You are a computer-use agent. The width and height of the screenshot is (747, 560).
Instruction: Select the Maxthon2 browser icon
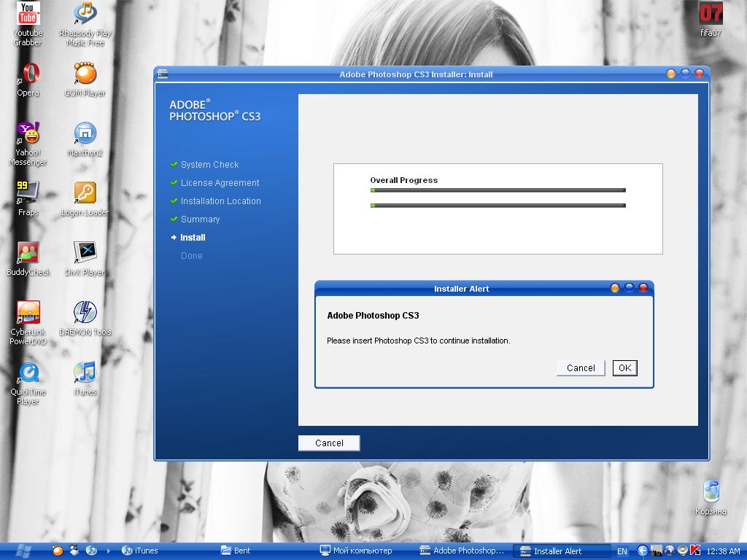(x=85, y=139)
